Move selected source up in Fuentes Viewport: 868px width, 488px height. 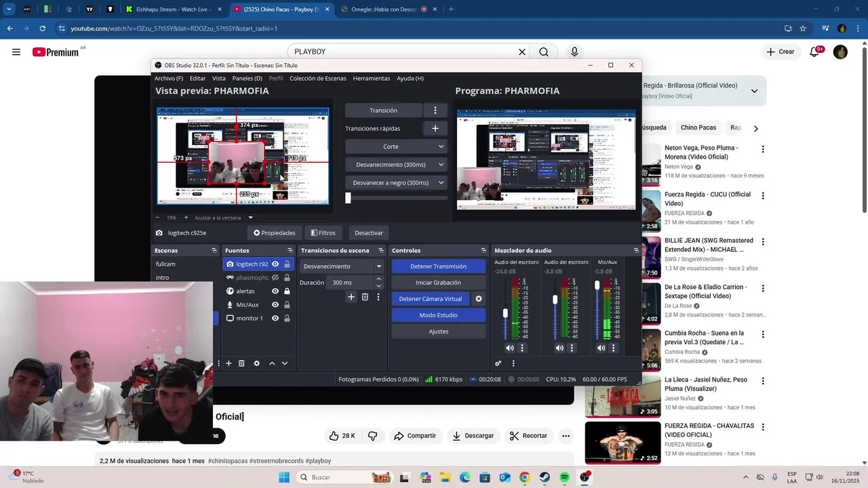(x=272, y=363)
